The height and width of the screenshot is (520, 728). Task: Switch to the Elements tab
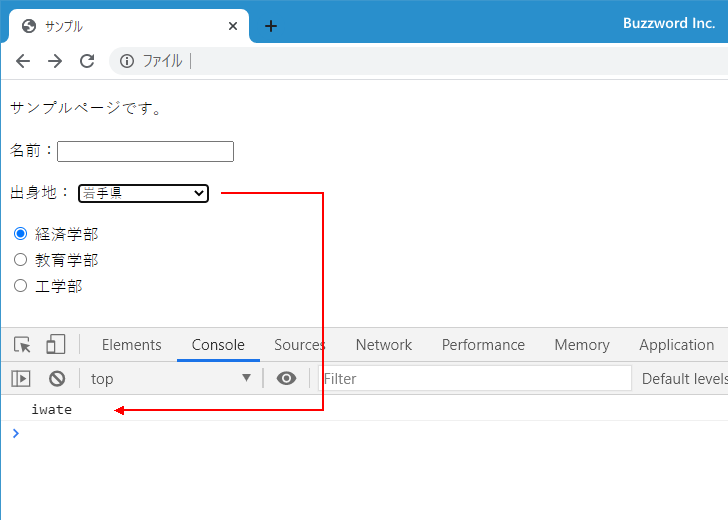[131, 345]
